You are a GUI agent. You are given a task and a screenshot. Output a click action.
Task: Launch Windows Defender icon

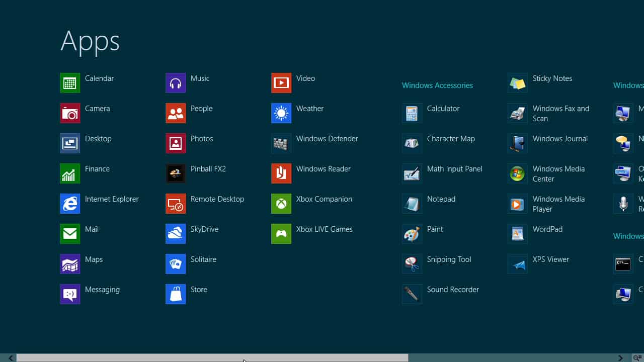tap(281, 143)
